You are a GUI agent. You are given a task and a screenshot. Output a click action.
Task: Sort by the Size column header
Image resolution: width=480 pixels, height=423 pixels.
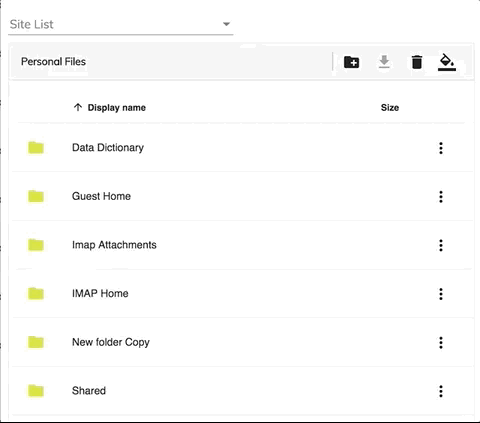pos(390,108)
